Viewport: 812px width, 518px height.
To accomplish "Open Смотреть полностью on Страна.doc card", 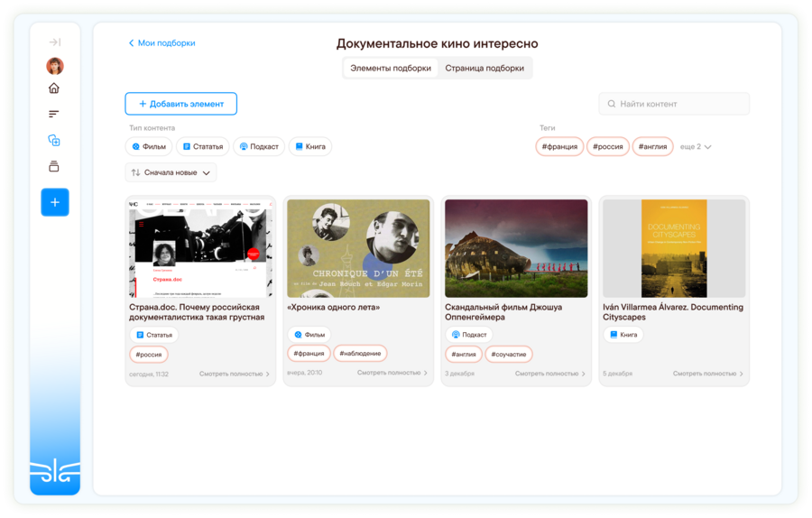I will click(x=234, y=374).
